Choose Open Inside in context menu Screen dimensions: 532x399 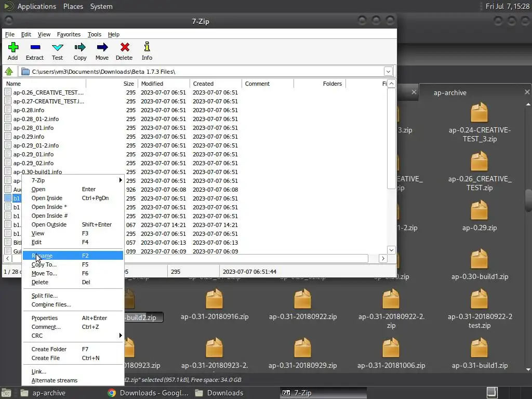click(73, 198)
